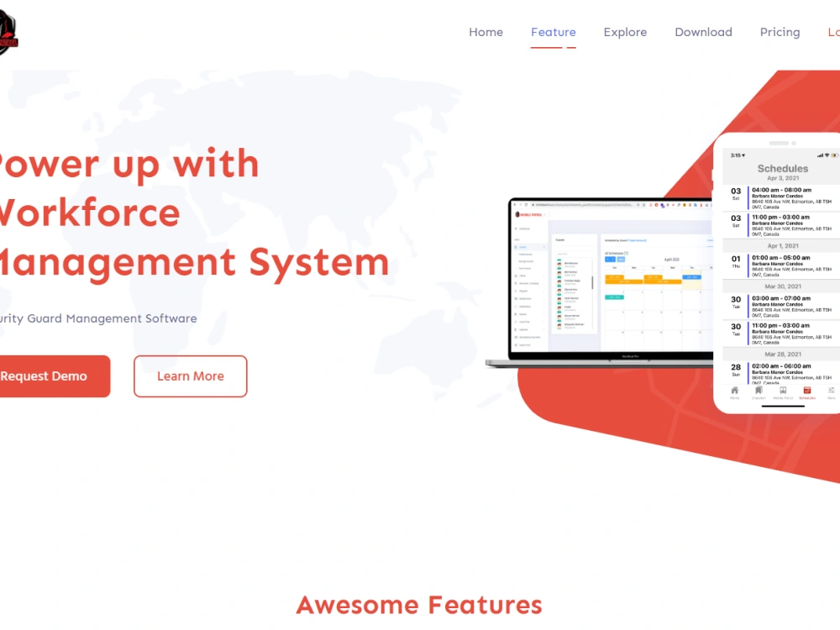The image size is (840, 630).
Task: Select the '02:00 am - 06:00 am' schedule entry
Action: 781,374
